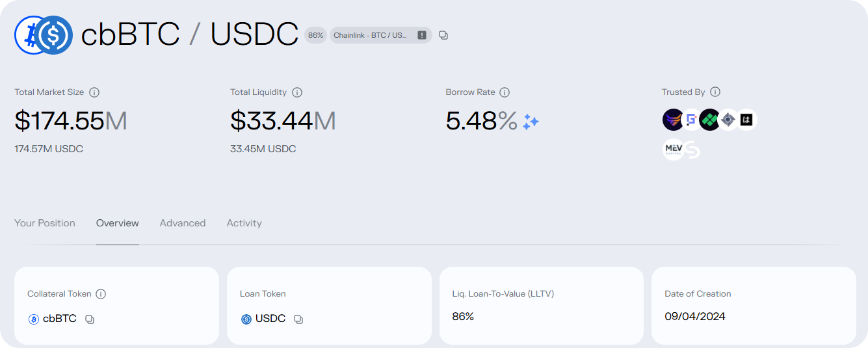Screen dimensions: 868x348
Task: Click the $33.44M liquidity value
Action: tap(283, 121)
